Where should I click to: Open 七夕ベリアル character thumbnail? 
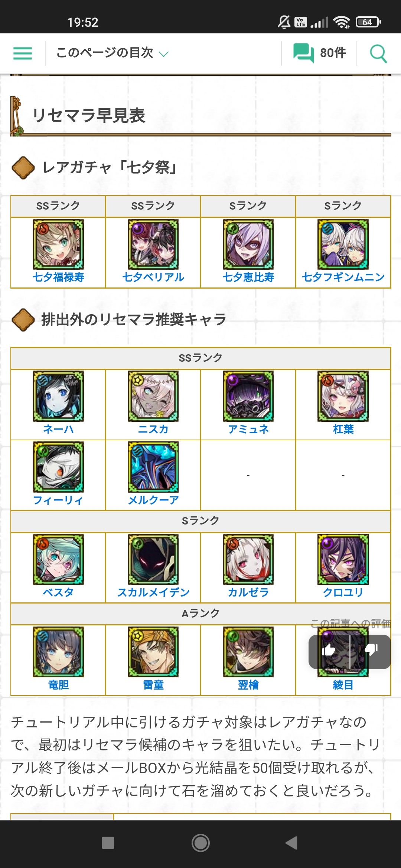[x=153, y=244]
